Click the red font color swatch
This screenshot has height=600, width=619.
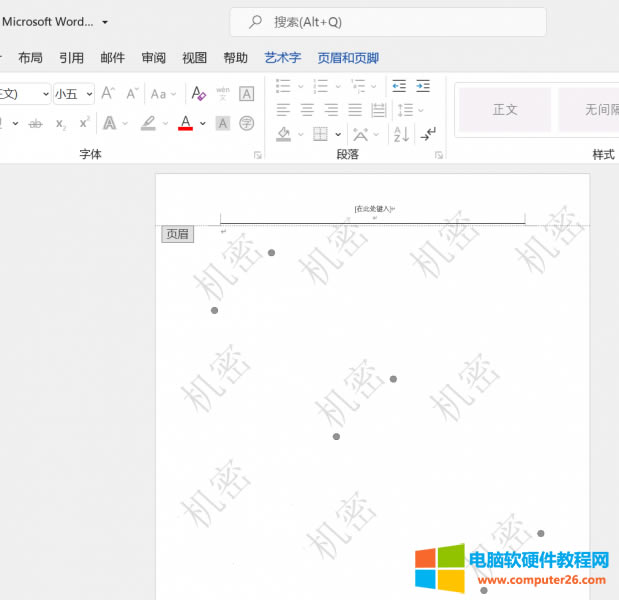[x=185, y=124]
